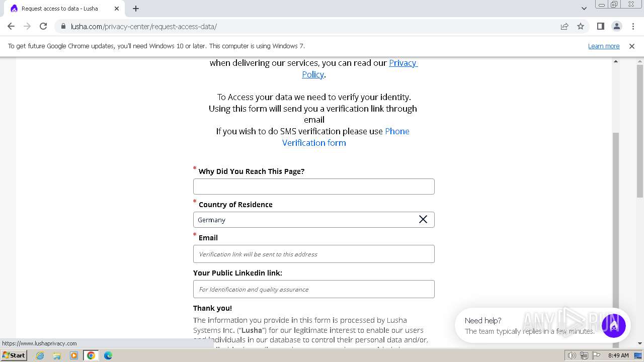Open File Explorer from taskbar
644x362 pixels.
coord(57,355)
